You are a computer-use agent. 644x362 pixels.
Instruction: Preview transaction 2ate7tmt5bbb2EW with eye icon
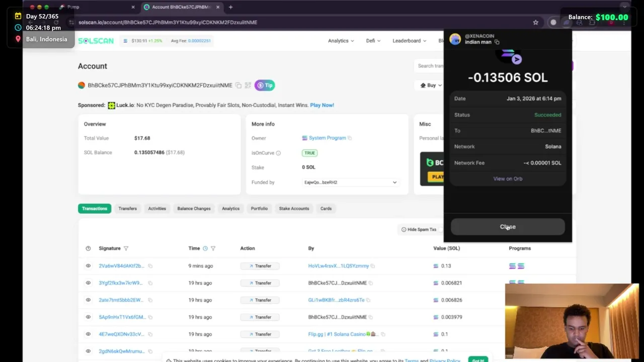click(88, 300)
